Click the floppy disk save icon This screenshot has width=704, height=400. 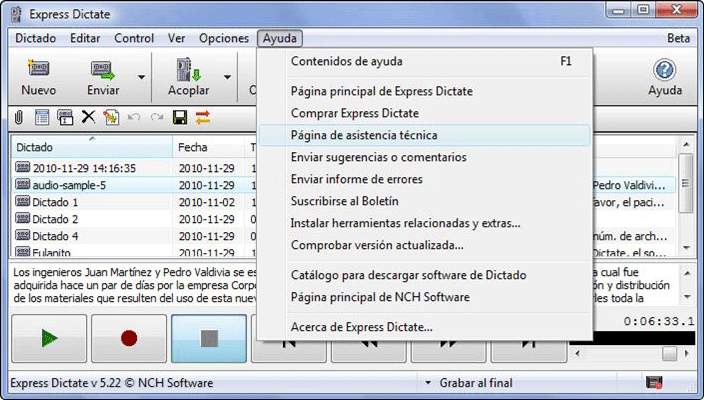click(180, 118)
